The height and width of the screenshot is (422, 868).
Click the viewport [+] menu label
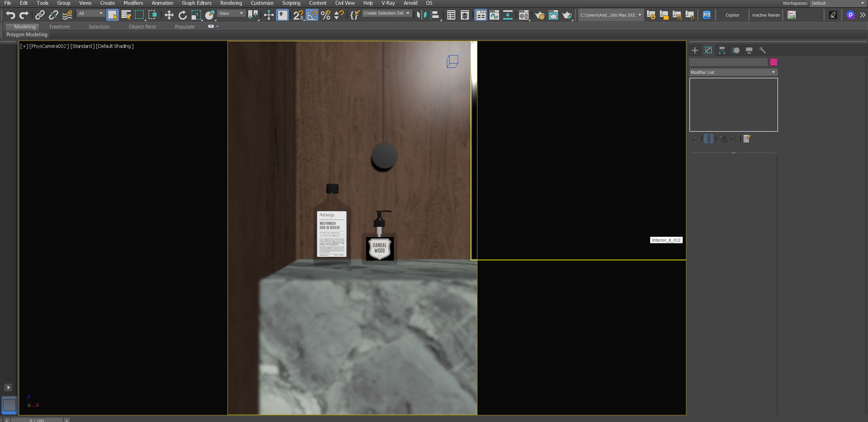pyautogui.click(x=24, y=46)
